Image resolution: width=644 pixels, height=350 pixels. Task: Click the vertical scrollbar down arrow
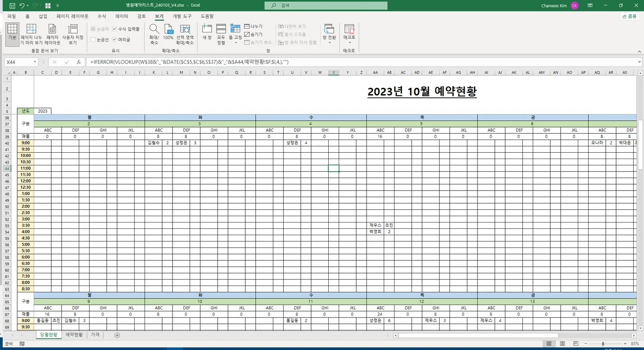(640, 328)
